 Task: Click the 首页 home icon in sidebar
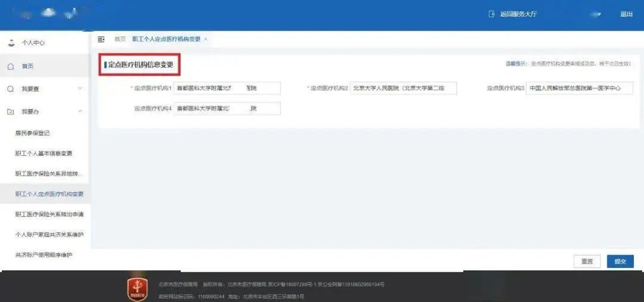click(x=11, y=66)
